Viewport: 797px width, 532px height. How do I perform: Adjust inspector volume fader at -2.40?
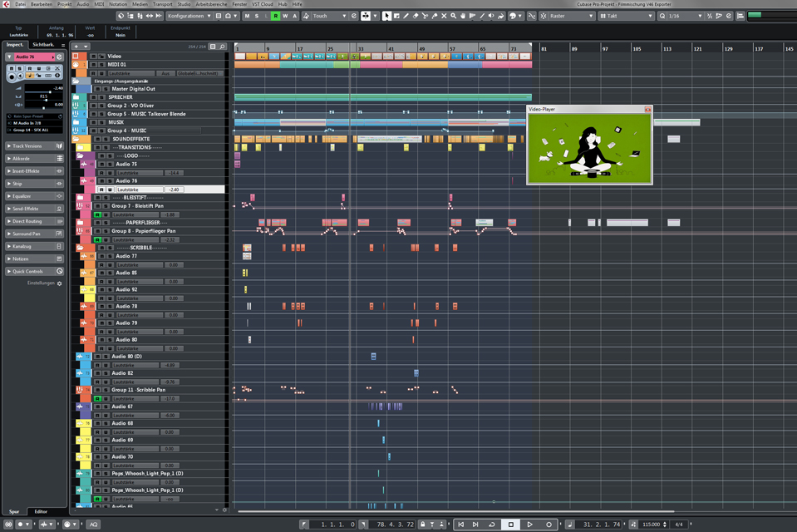pos(50,91)
